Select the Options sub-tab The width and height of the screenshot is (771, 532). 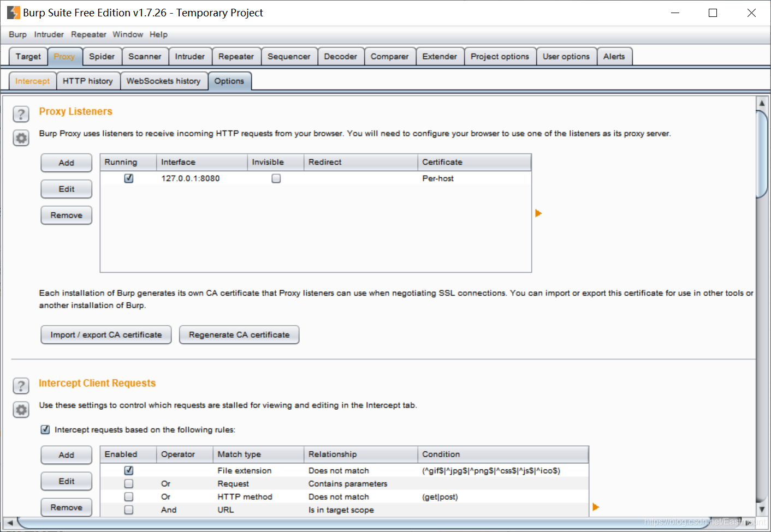click(229, 81)
